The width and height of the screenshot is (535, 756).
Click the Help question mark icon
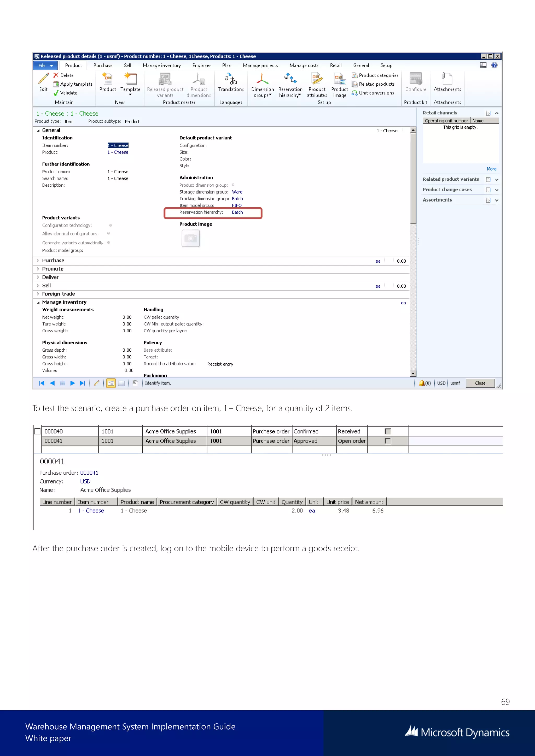point(495,65)
